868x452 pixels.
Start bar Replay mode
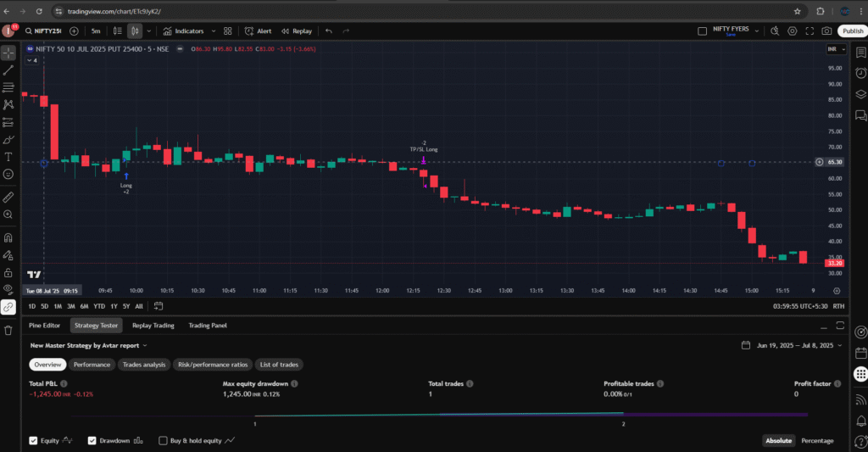(297, 31)
